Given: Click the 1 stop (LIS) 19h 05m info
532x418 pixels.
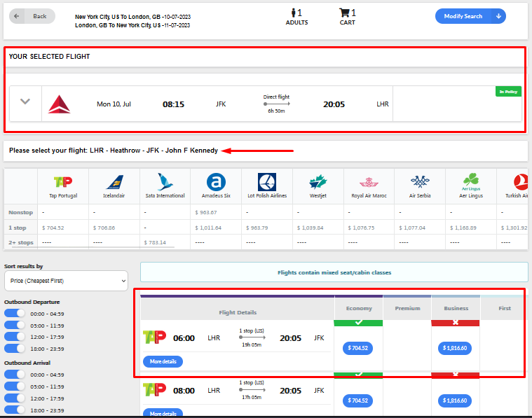Looking at the screenshot, I should [x=252, y=337].
